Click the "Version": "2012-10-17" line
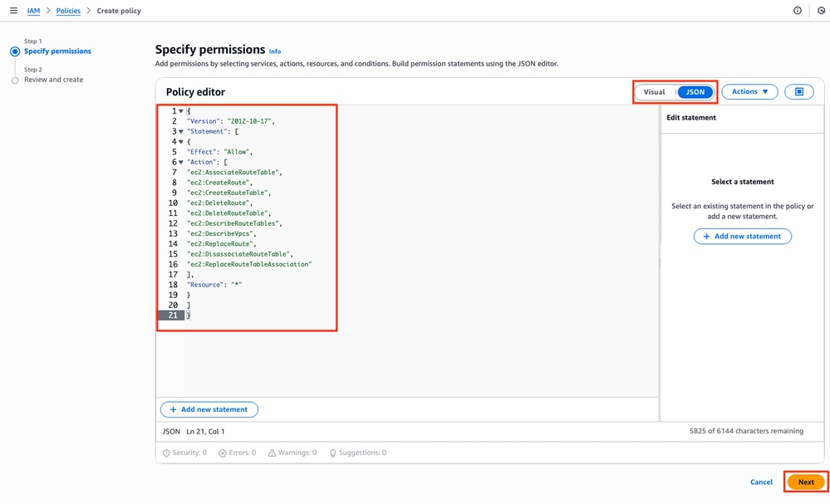The height and width of the screenshot is (504, 830). (x=231, y=121)
